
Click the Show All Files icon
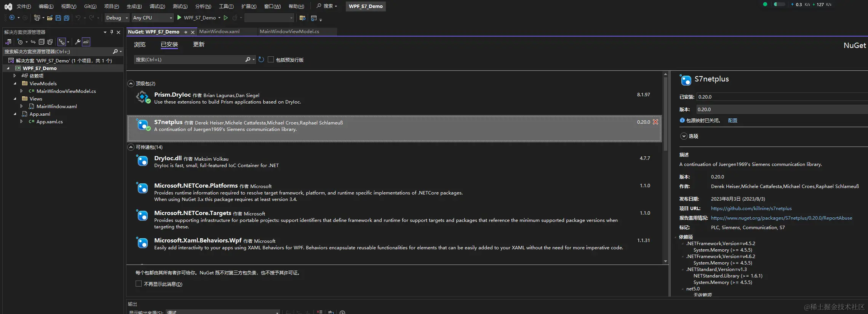50,42
